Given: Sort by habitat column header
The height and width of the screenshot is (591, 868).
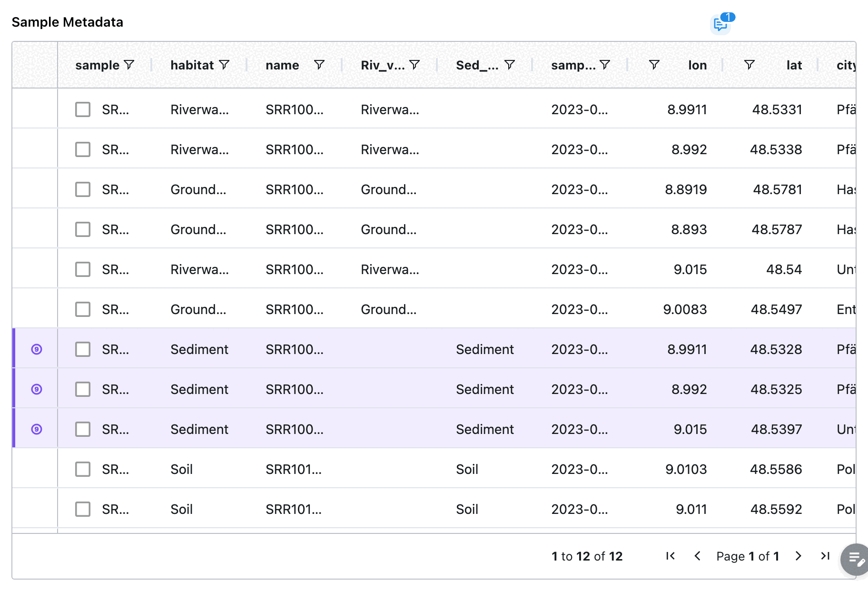Looking at the screenshot, I should coord(192,65).
